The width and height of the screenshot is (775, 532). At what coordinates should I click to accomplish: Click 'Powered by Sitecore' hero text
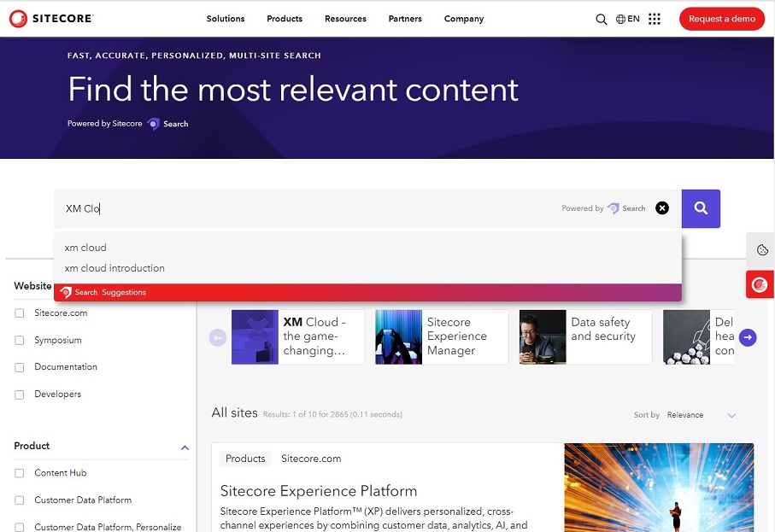pos(105,124)
